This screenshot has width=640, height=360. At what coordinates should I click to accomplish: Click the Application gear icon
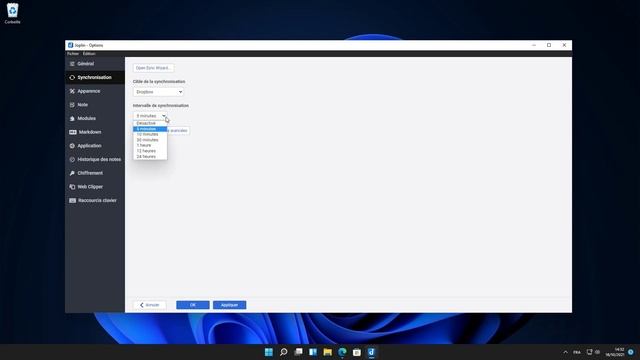pyautogui.click(x=72, y=146)
